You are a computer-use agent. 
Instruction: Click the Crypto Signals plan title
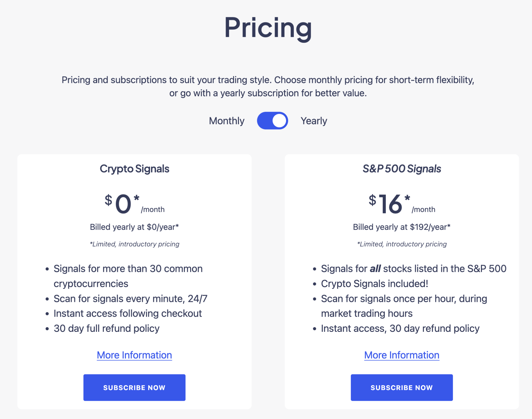pos(134,169)
